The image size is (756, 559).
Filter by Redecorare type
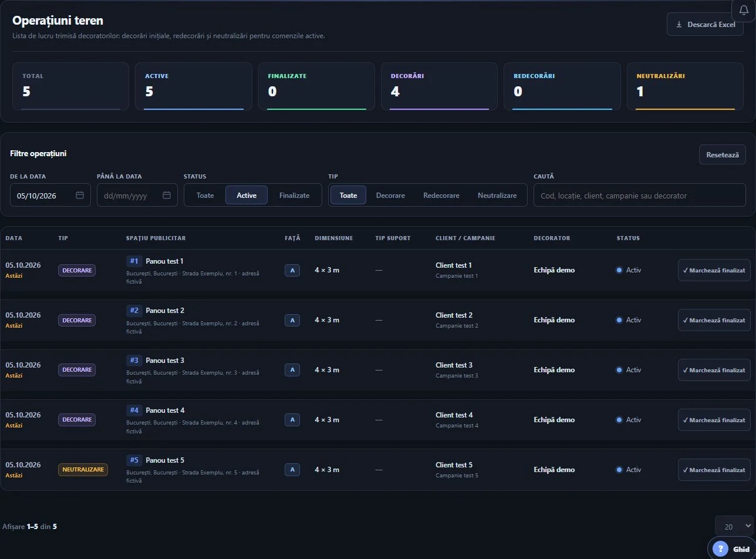click(441, 195)
